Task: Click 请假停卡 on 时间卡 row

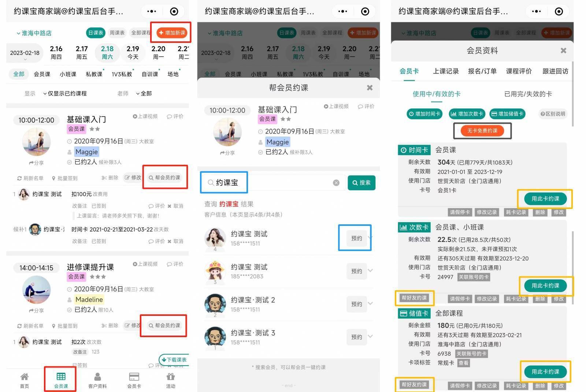Action: coord(460,212)
